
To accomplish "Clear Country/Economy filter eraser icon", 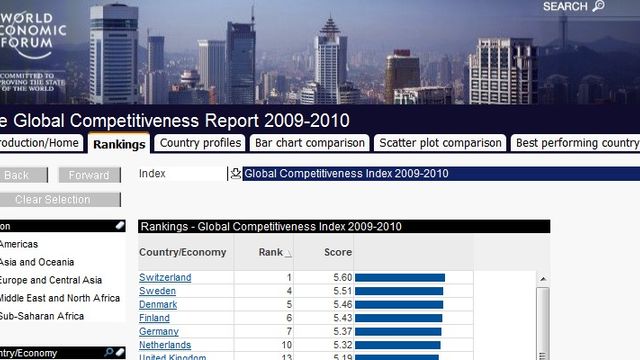I will coord(120,352).
